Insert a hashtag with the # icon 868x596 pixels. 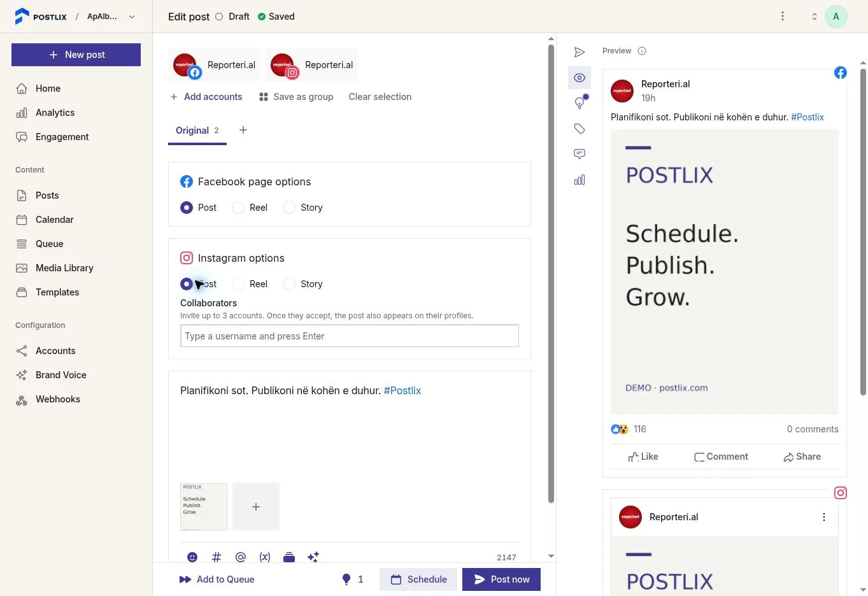217,557
